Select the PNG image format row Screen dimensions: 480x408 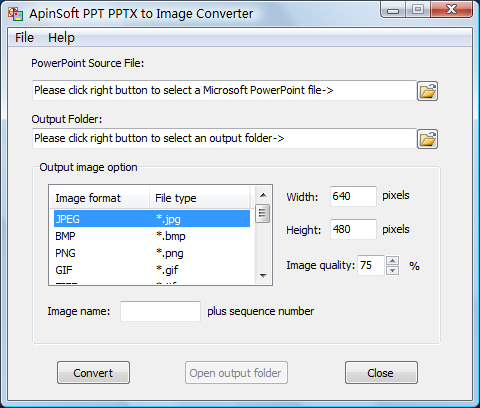(x=152, y=253)
